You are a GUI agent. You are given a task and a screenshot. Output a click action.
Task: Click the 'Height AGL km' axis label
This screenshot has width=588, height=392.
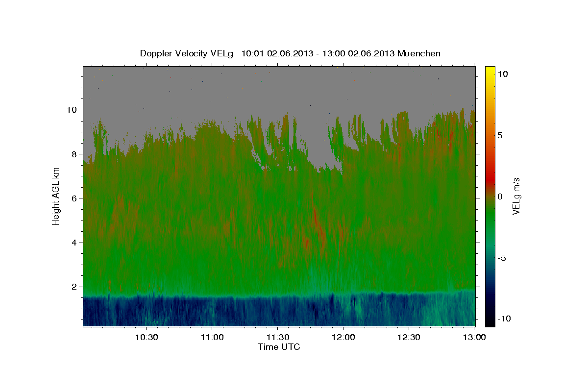(x=56, y=196)
